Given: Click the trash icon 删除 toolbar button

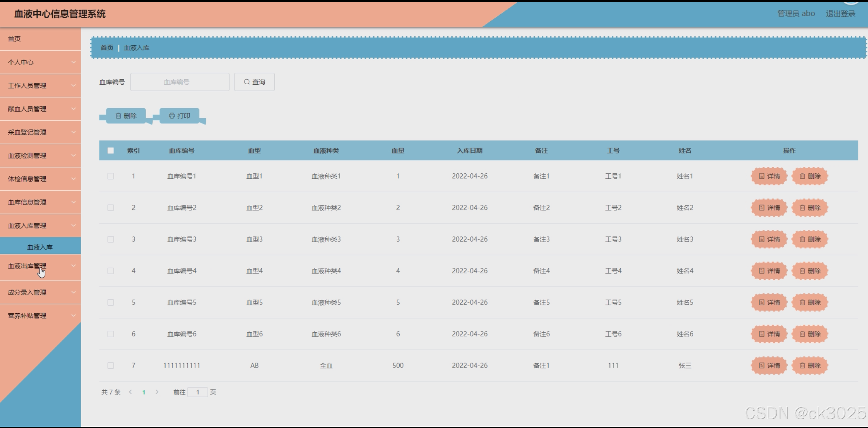Looking at the screenshot, I should (x=126, y=116).
